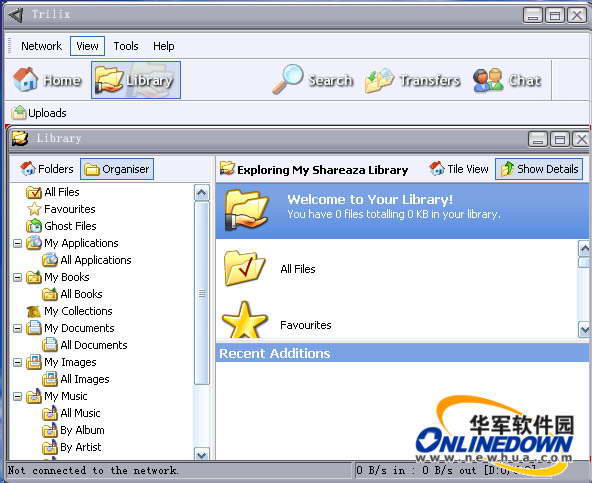Select By Artist in the tree

(80, 447)
